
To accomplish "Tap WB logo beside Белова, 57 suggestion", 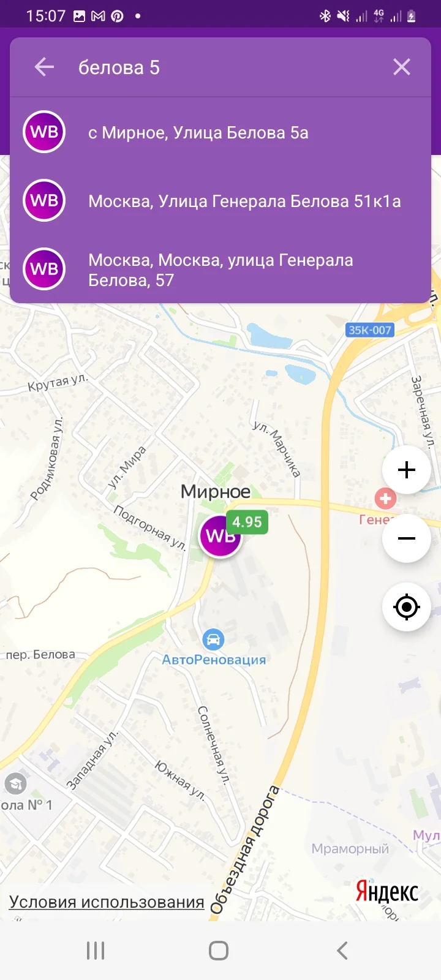I will coord(44,269).
